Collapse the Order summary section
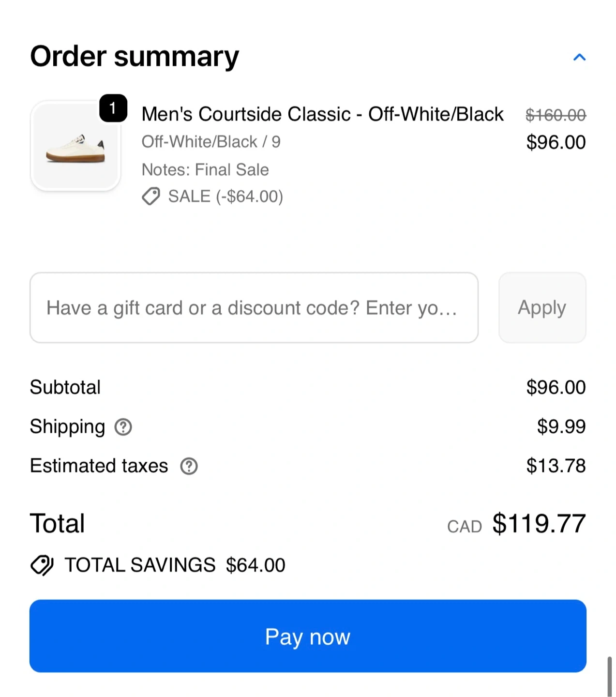 coord(579,58)
